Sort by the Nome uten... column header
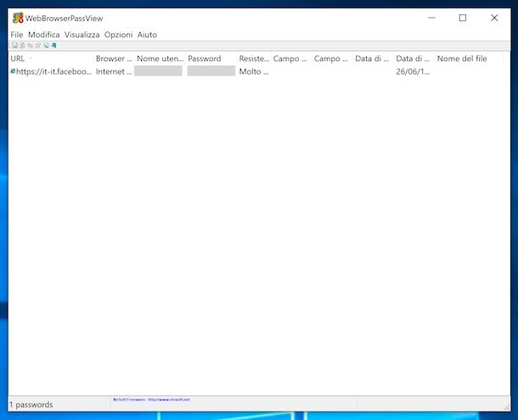 pyautogui.click(x=160, y=59)
